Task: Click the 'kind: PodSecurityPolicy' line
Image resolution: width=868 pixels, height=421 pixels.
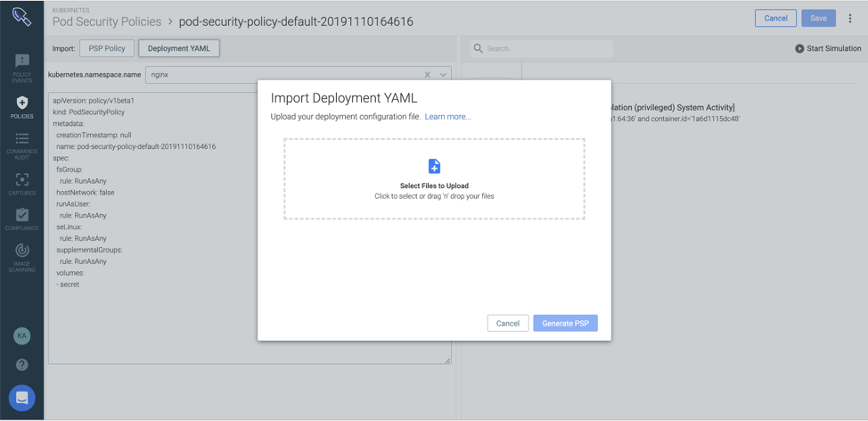Action: [x=88, y=111]
